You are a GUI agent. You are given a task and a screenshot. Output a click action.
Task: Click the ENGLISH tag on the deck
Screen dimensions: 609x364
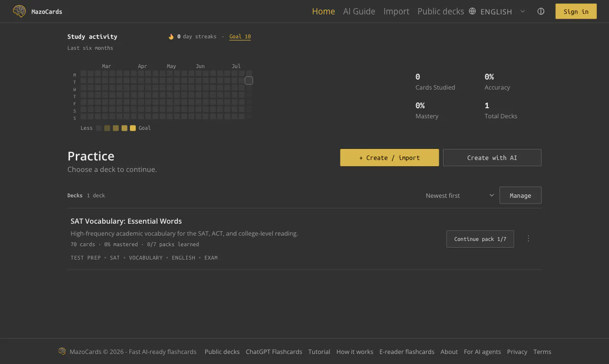point(184,258)
